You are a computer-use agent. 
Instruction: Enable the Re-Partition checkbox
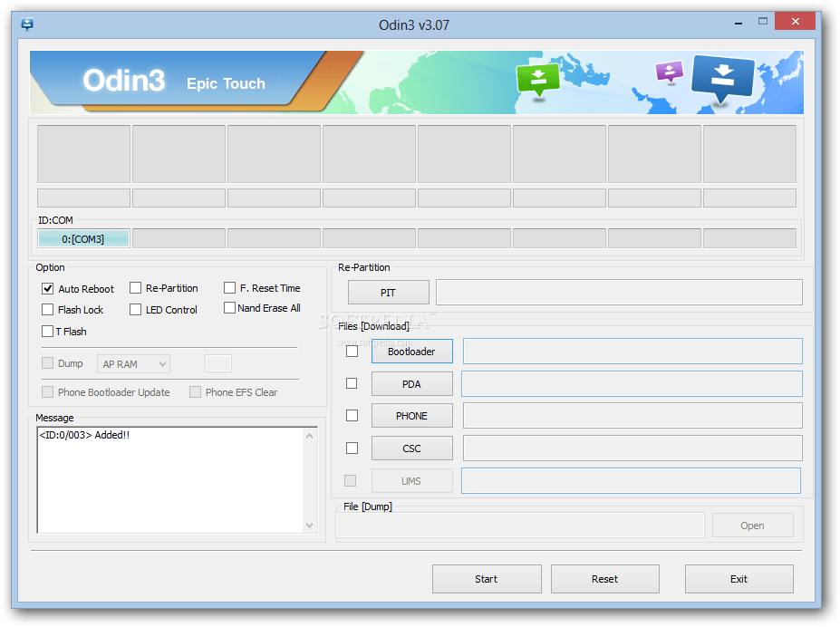[136, 288]
